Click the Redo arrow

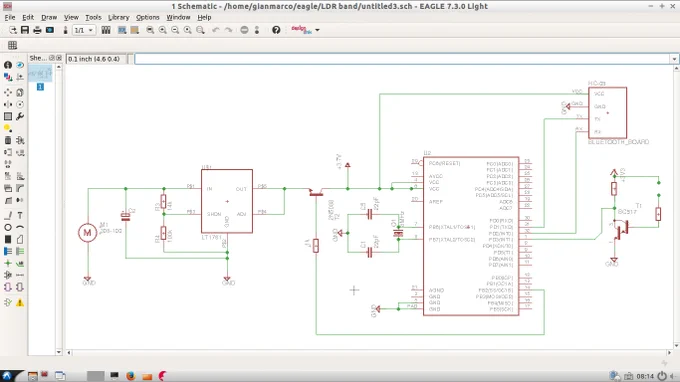(229, 30)
